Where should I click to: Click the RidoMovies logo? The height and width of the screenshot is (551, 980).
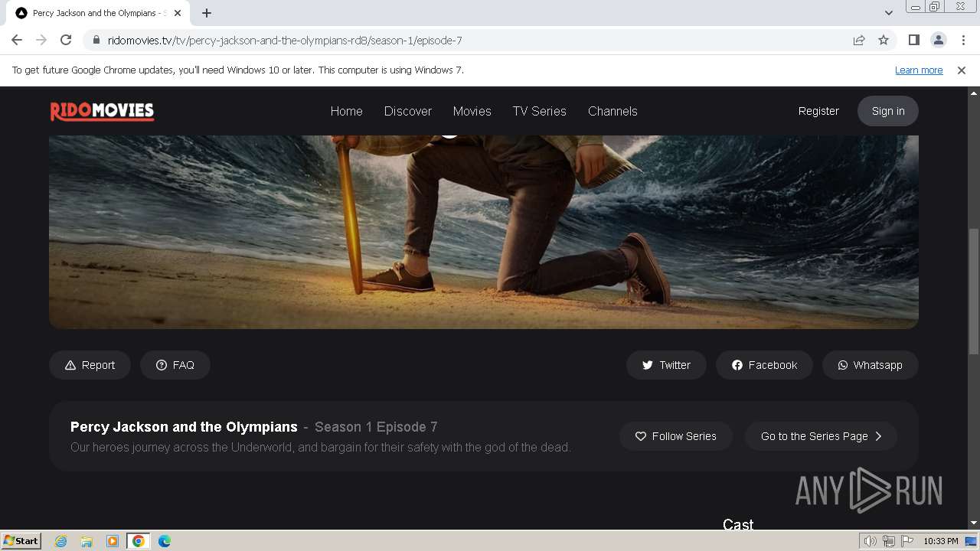point(102,111)
